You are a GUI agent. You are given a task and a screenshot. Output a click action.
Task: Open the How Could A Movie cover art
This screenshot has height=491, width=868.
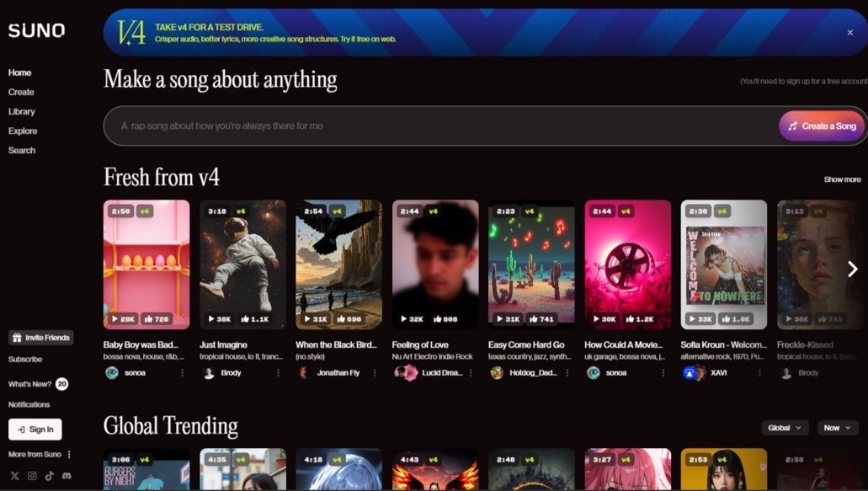pyautogui.click(x=628, y=264)
